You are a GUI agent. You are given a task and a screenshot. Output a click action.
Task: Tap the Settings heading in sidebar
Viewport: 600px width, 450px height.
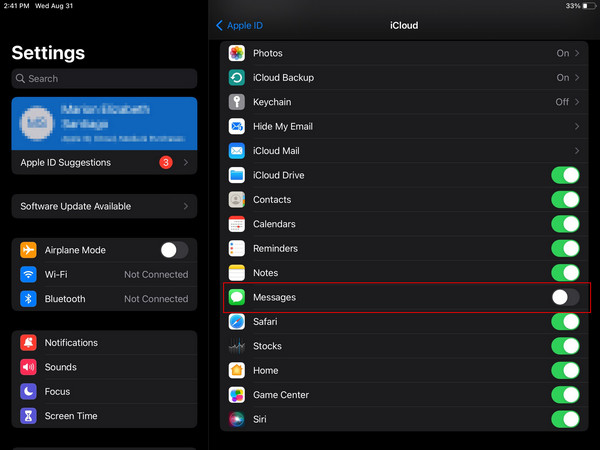pos(48,53)
